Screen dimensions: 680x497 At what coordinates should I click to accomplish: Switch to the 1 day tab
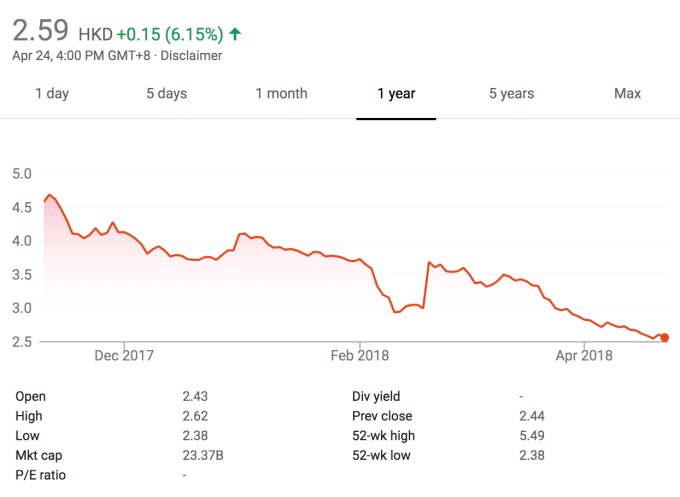tap(52, 94)
